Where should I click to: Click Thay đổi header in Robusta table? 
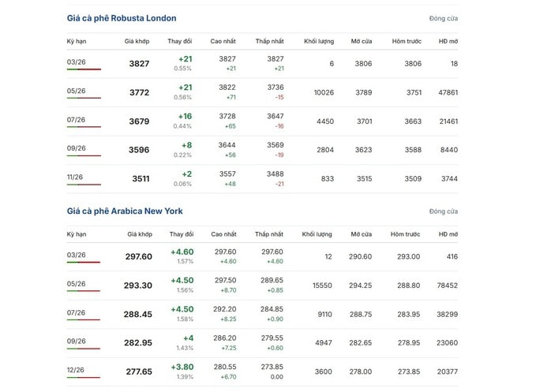[179, 40]
